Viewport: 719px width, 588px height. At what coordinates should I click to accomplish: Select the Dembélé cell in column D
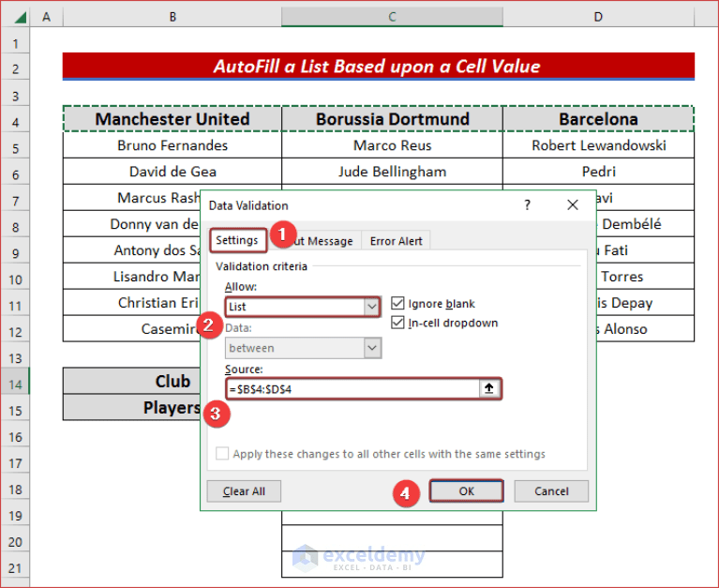tap(645, 224)
